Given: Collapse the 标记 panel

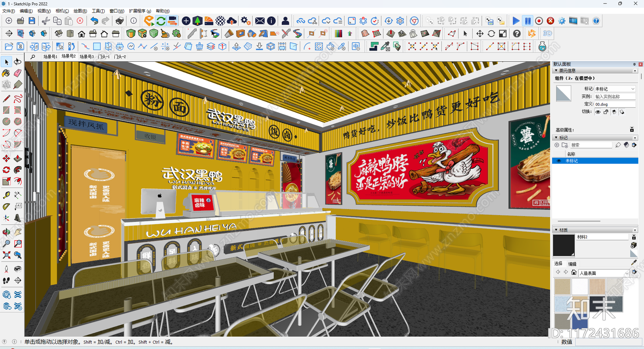Looking at the screenshot, I should coord(556,138).
